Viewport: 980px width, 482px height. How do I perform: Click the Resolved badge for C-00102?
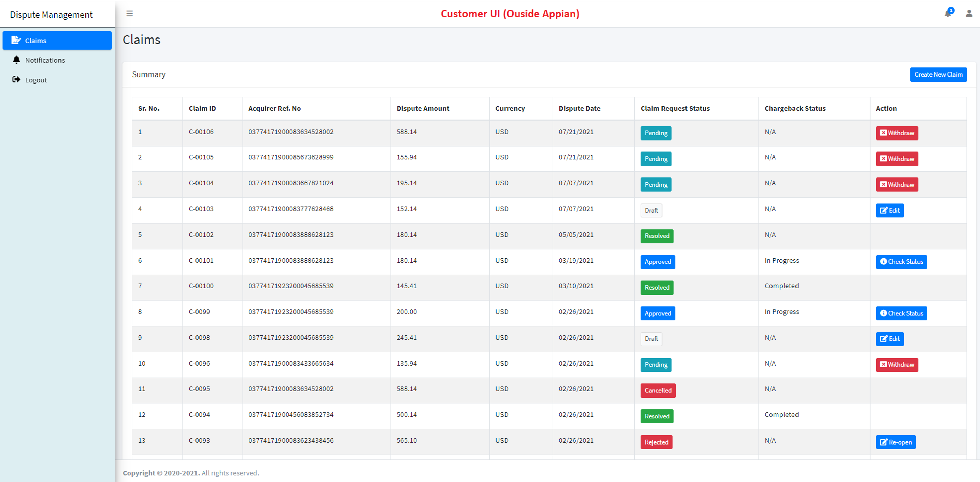click(657, 236)
